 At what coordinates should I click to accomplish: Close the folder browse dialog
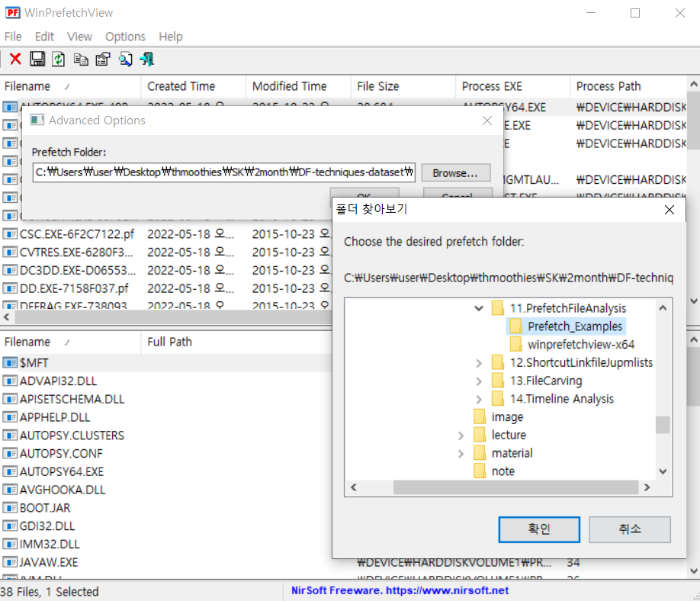coord(669,210)
